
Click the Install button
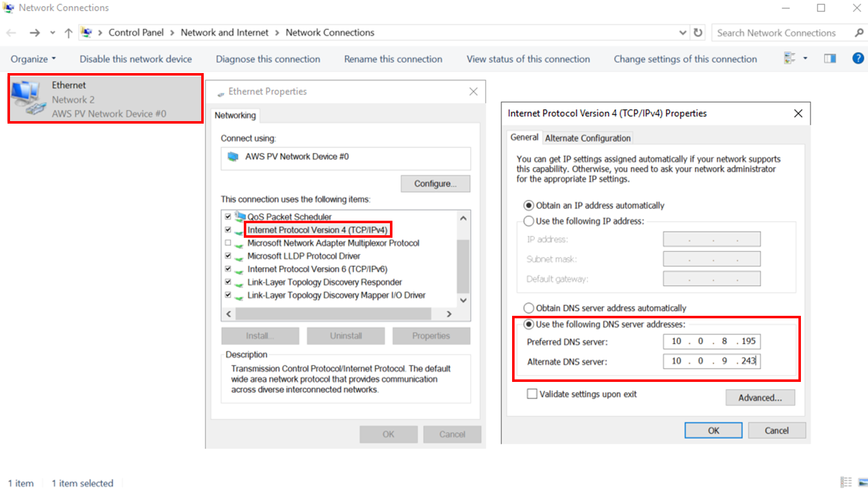coord(260,336)
